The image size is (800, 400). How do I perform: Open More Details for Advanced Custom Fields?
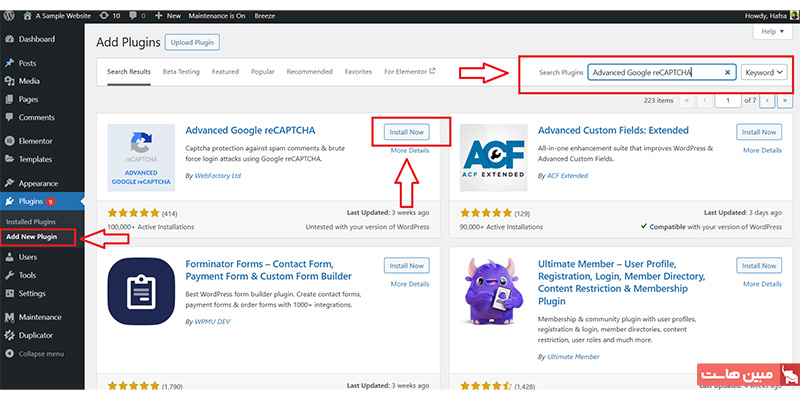tap(762, 151)
